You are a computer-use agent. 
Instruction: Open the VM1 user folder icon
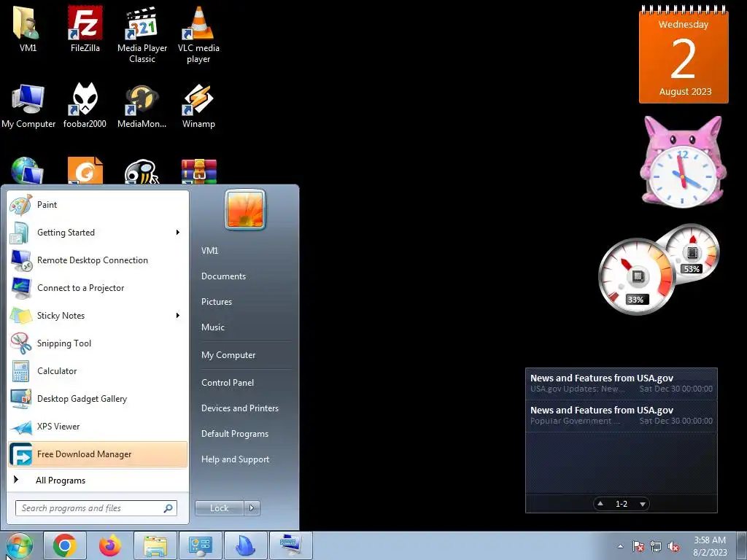28,28
